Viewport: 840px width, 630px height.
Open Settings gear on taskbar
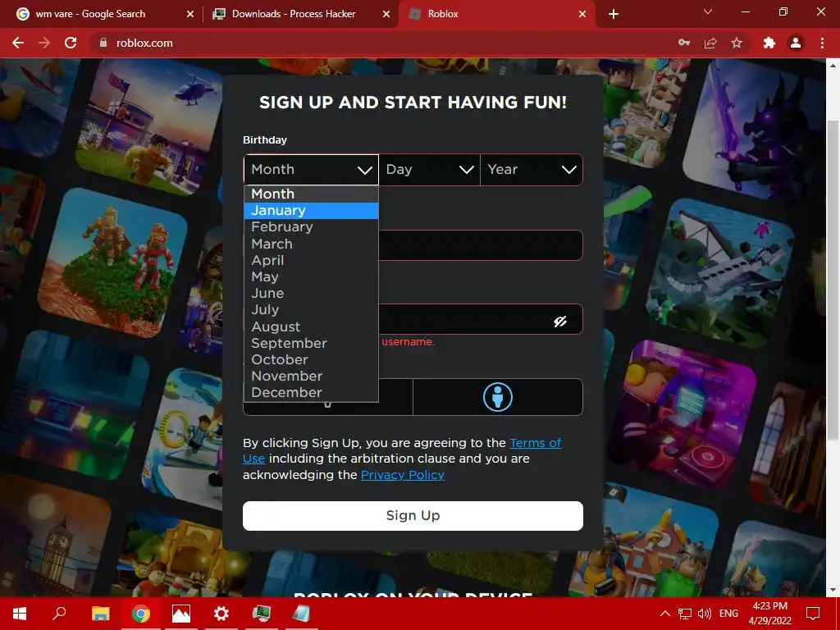tap(221, 614)
